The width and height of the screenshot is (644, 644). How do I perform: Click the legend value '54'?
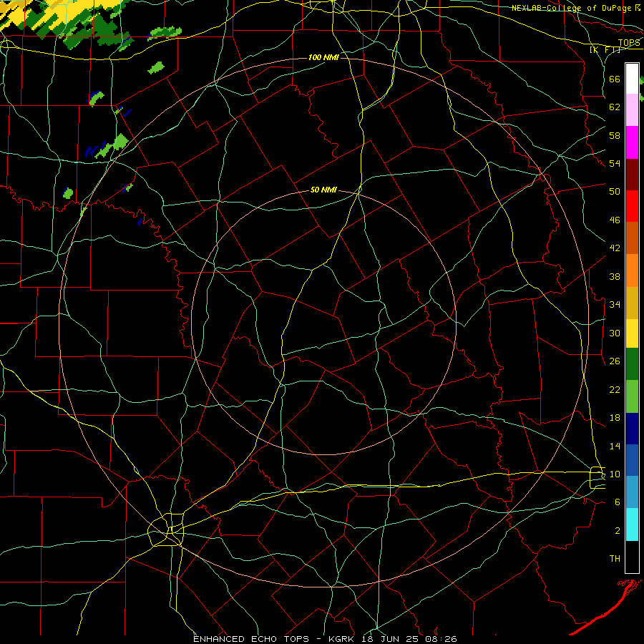click(x=615, y=164)
